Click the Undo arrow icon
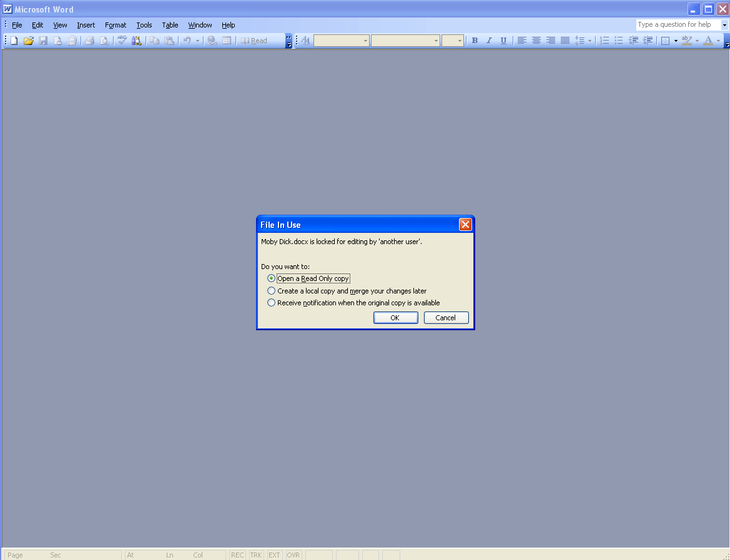 pyautogui.click(x=187, y=41)
